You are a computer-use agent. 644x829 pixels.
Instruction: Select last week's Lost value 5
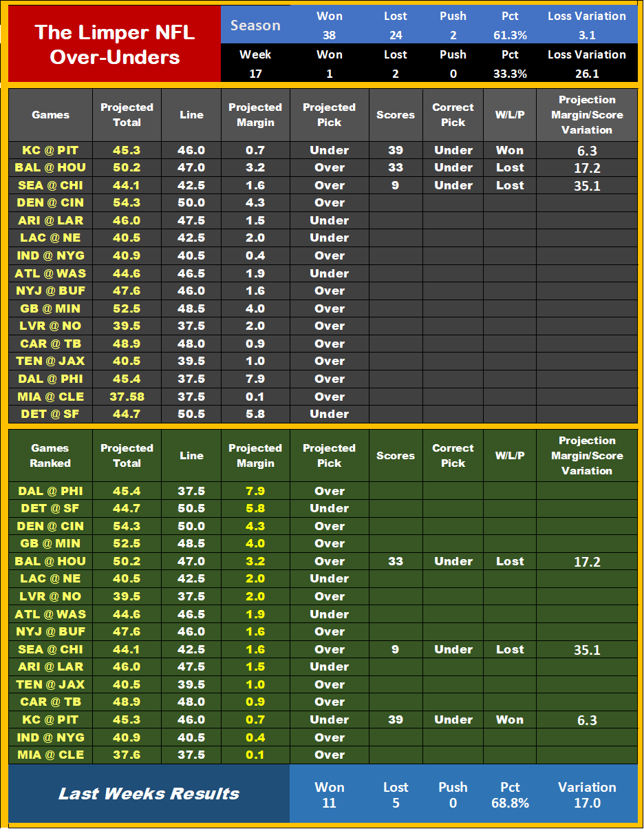pyautogui.click(x=396, y=803)
